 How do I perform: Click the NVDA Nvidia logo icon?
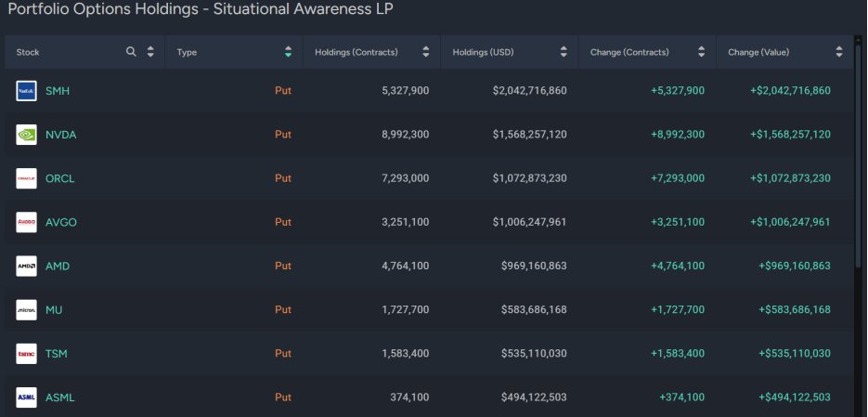click(x=27, y=135)
